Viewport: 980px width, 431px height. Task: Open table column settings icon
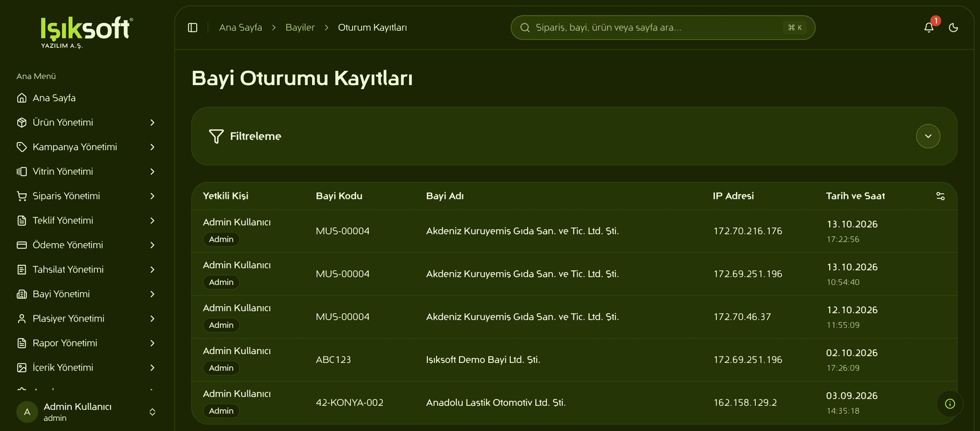940,196
